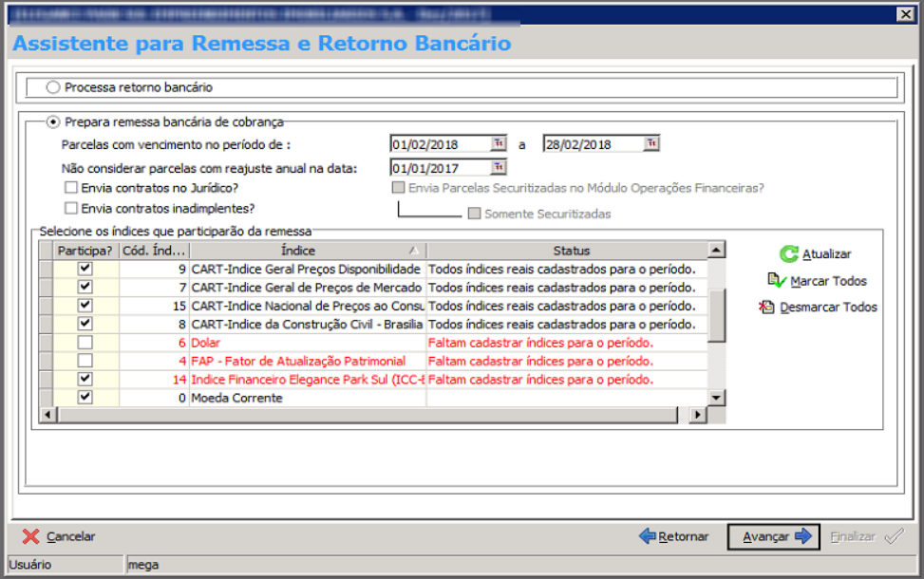Viewport: 924px width, 579px height.
Task: Click the red X Cancelar icon
Action: [30, 536]
